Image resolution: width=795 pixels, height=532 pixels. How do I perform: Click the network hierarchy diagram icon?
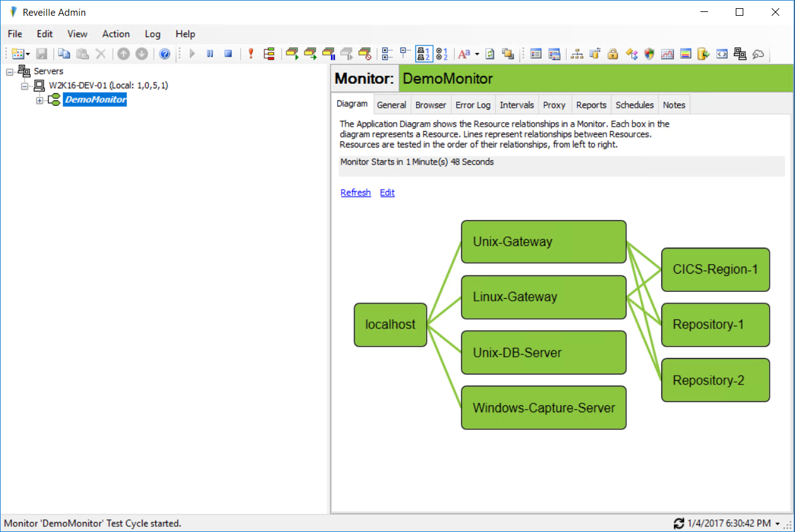(x=576, y=54)
